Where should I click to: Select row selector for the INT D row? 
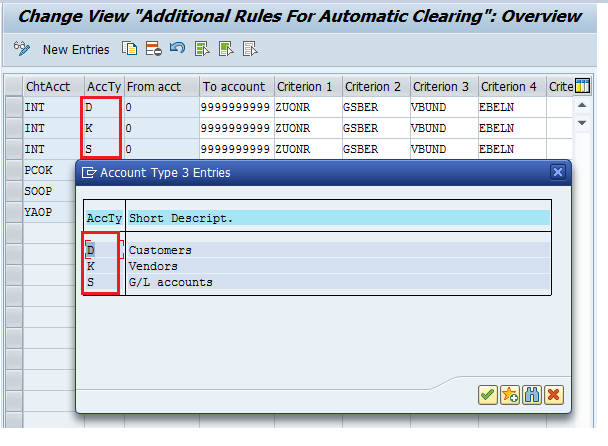point(14,107)
